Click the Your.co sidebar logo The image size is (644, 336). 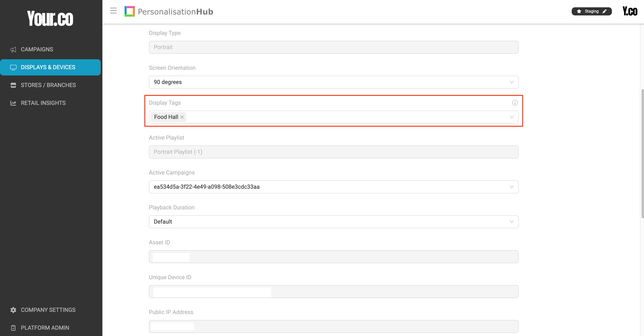click(x=50, y=18)
